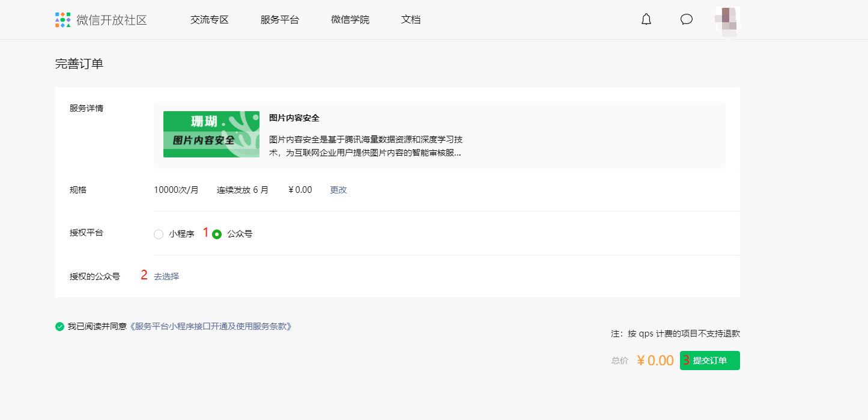Click the 10000次/月 specification text
The image size is (868, 420).
[176, 190]
